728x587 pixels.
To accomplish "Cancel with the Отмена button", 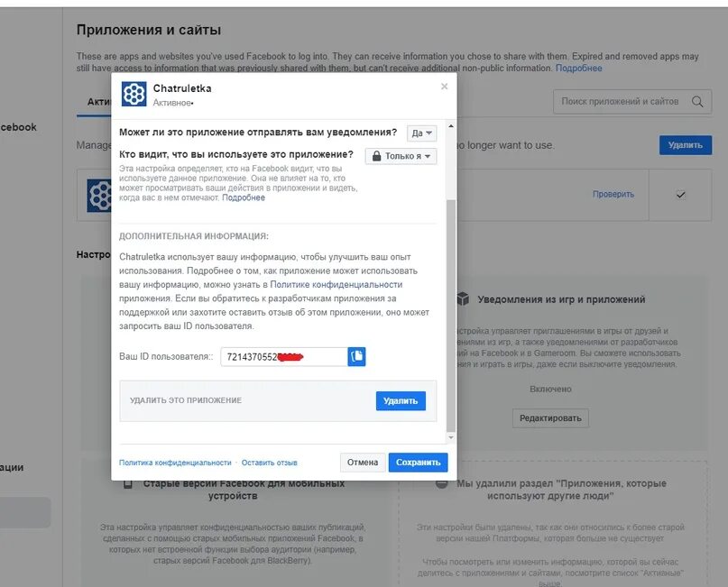I will (363, 463).
